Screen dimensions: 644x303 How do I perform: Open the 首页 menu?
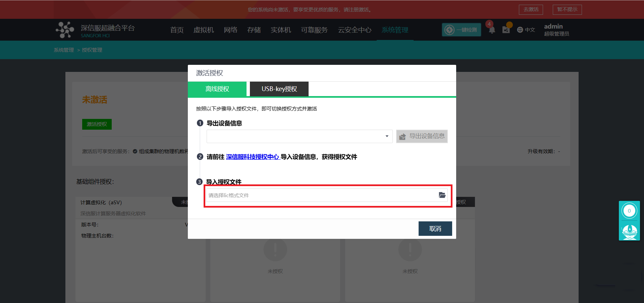click(x=177, y=30)
